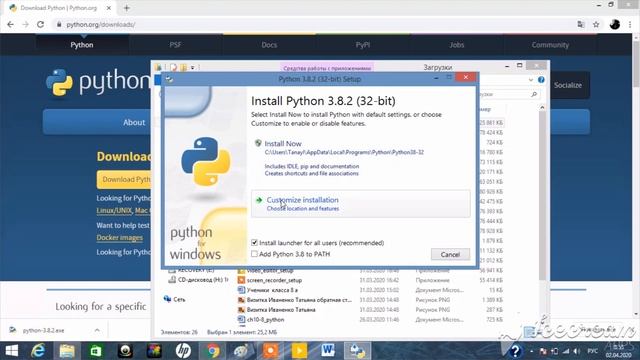The width and height of the screenshot is (640, 360).
Task: Click the properties icon in Explorer quick access toolbar
Action: (174, 67)
